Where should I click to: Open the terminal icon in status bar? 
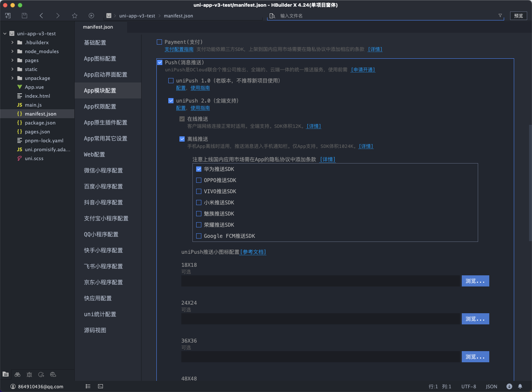(x=100, y=386)
